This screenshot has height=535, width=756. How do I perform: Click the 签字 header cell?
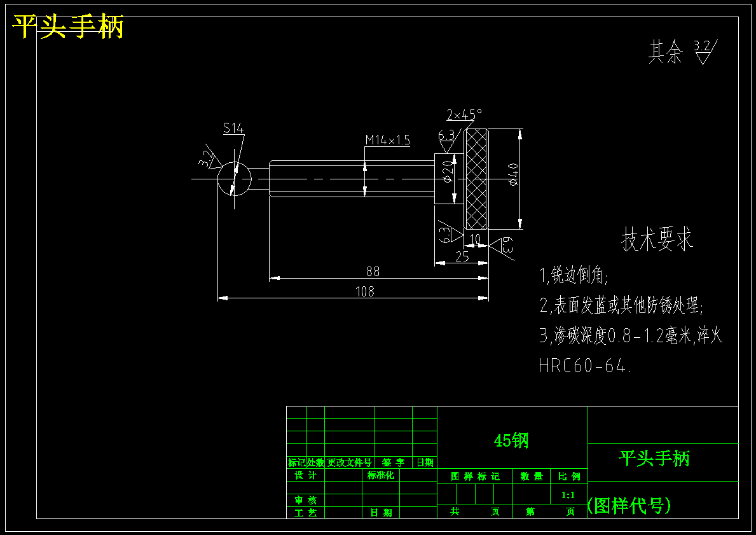pos(394,462)
